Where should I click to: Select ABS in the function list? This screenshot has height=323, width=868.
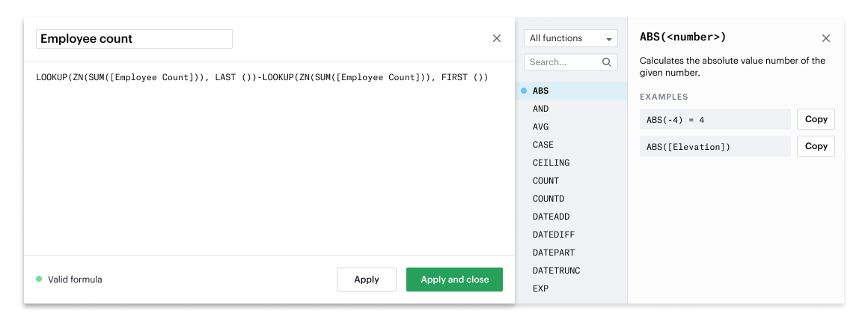coord(541,91)
